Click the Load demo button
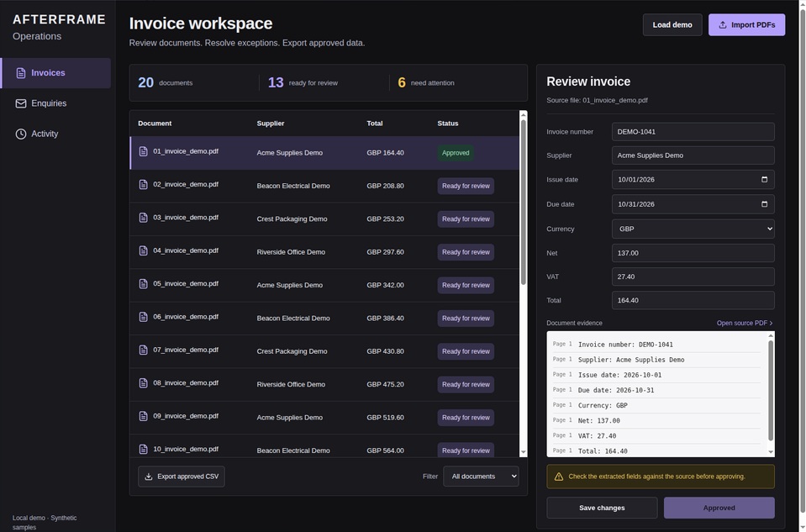Viewport: 806px width, 532px height. click(x=672, y=24)
